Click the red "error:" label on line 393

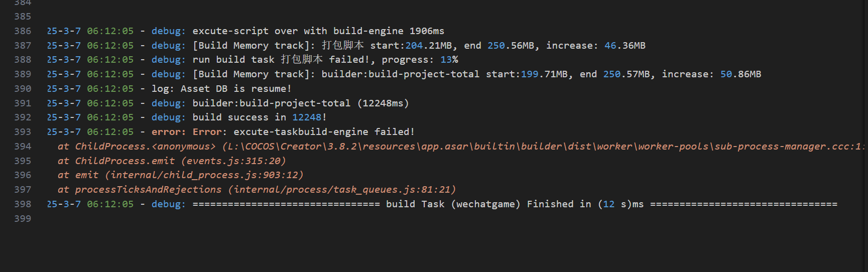169,132
